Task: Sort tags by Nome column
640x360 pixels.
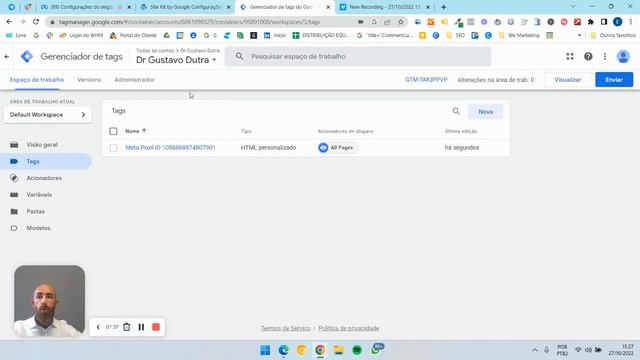Action: click(x=135, y=131)
